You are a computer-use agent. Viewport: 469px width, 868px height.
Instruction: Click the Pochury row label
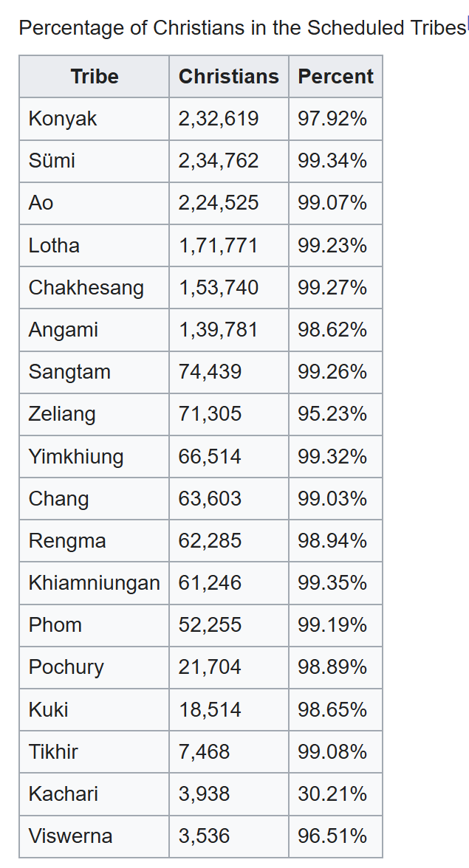pyautogui.click(x=66, y=667)
